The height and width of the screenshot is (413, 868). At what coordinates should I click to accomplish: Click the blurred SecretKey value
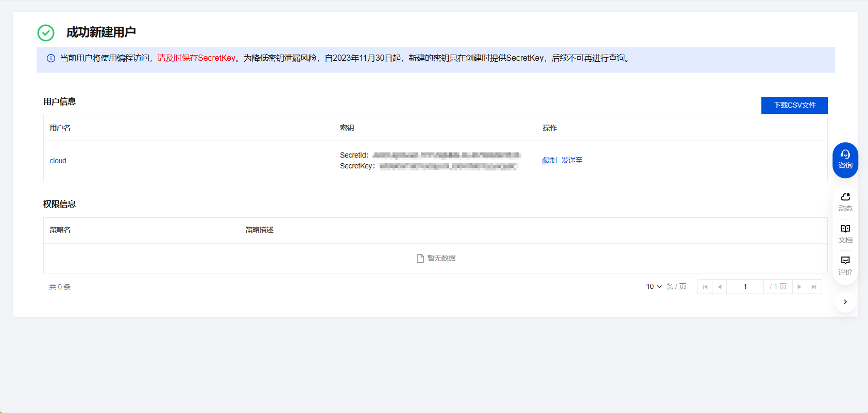[448, 166]
